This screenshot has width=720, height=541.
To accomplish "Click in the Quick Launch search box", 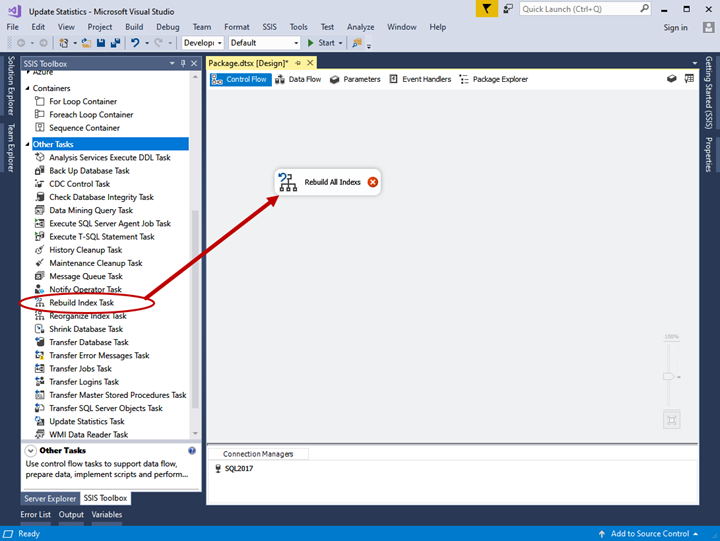I will (x=579, y=9).
